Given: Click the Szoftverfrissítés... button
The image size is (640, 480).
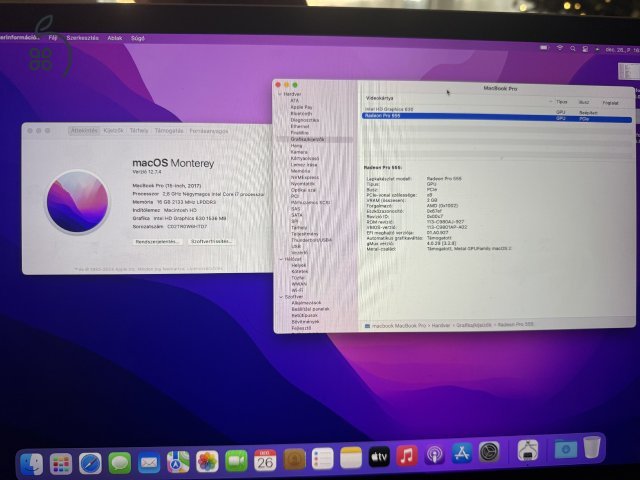Looking at the screenshot, I should [211, 241].
